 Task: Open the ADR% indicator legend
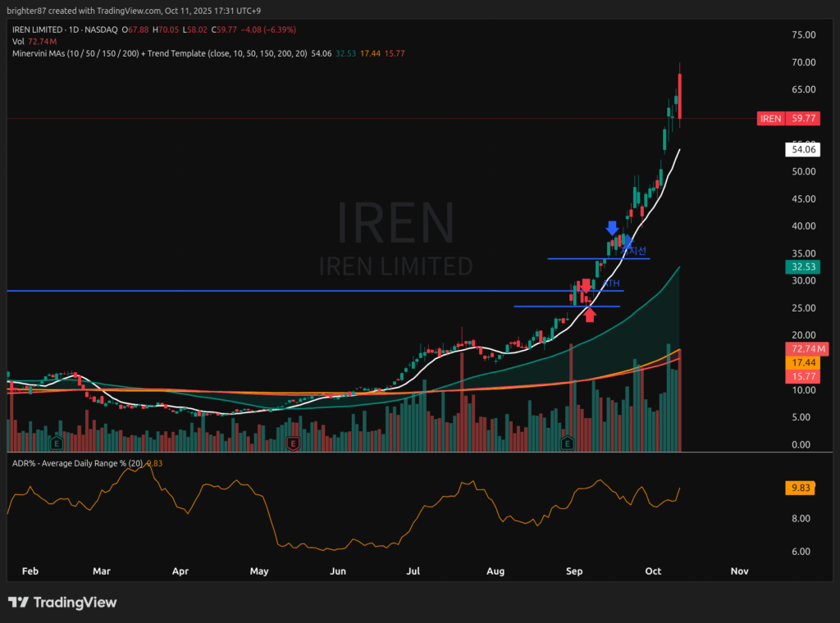78,463
